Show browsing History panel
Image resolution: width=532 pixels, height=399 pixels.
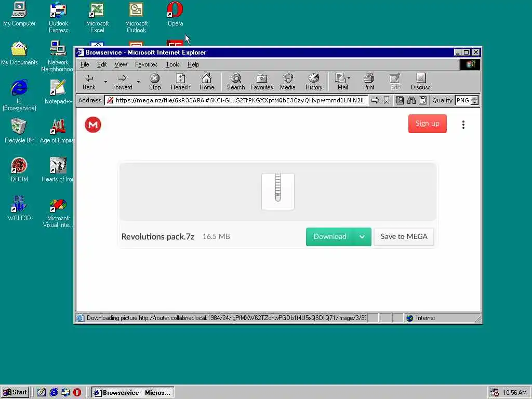314,82
